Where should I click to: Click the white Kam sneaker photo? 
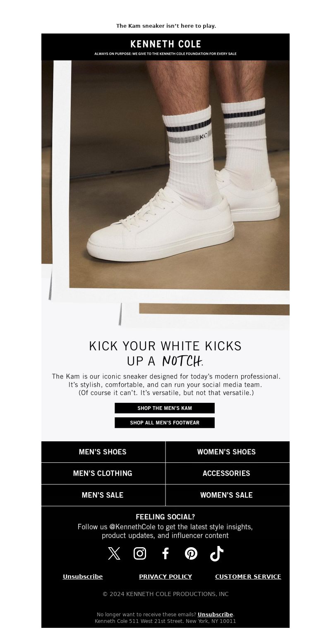pyautogui.click(x=165, y=194)
